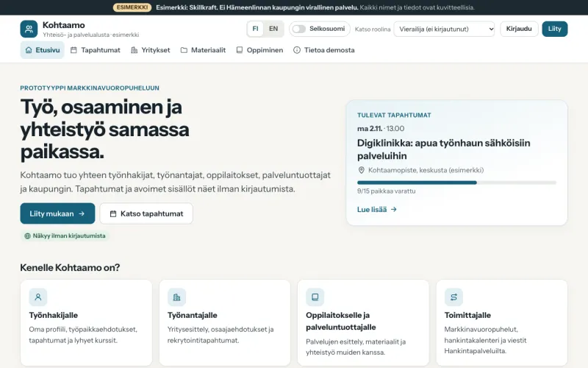The width and height of the screenshot is (588, 368).
Task: Click the book icon beside Oppiminen
Action: [240, 50]
